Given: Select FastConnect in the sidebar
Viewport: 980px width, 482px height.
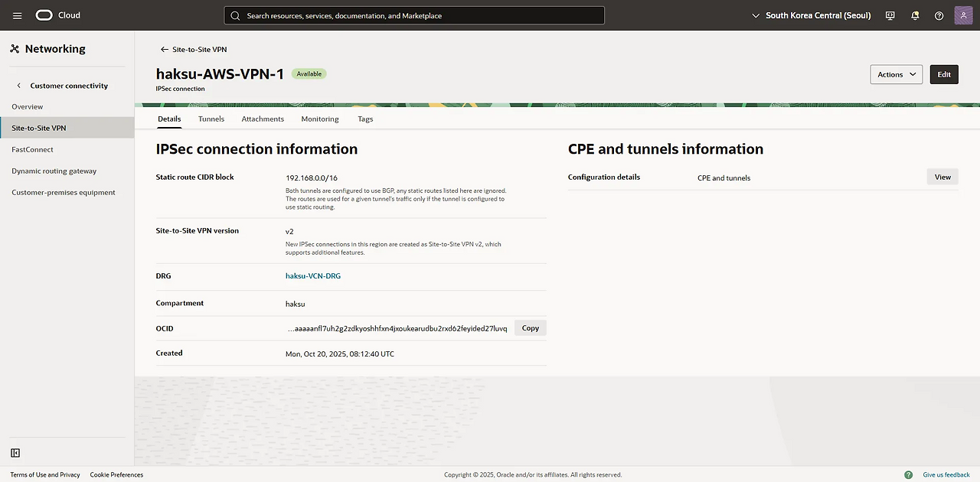Looking at the screenshot, I should [32, 149].
